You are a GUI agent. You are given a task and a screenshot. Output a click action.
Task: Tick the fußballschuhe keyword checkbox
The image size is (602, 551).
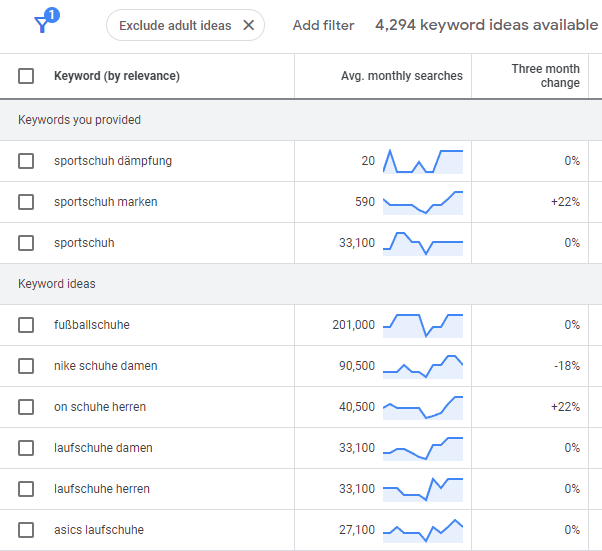[26, 325]
